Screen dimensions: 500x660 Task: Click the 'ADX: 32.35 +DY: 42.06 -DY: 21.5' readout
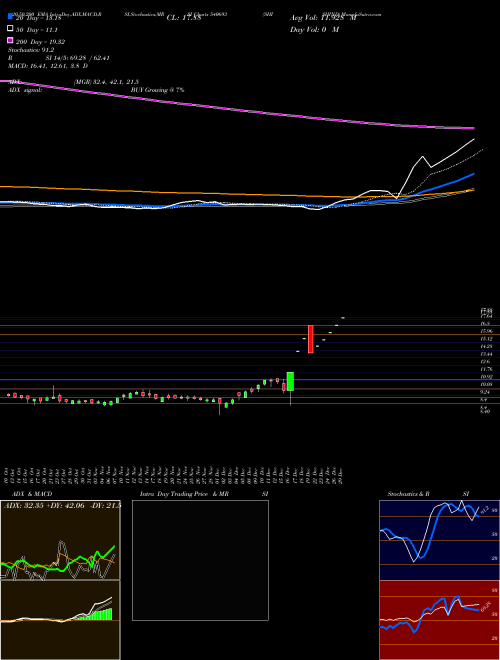pos(62,505)
